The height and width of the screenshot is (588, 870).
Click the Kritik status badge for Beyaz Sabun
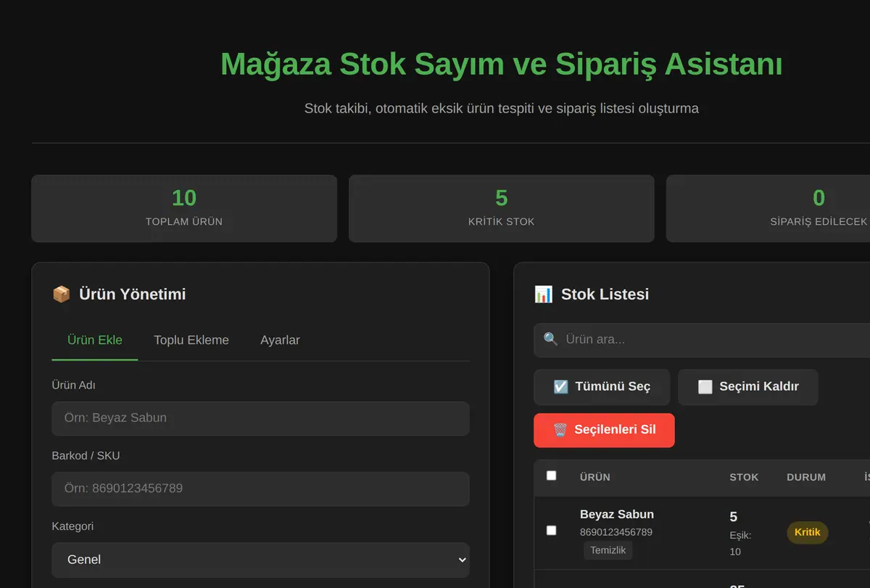807,532
